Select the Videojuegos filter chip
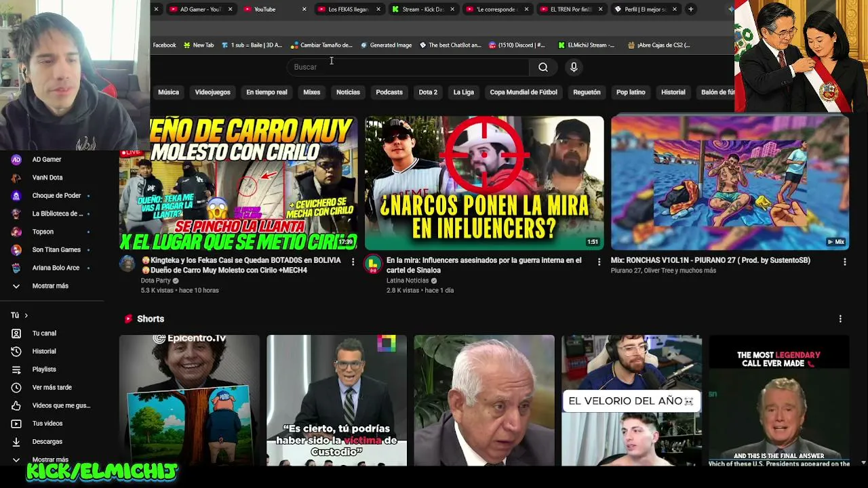This screenshot has width=868, height=488. click(x=213, y=92)
